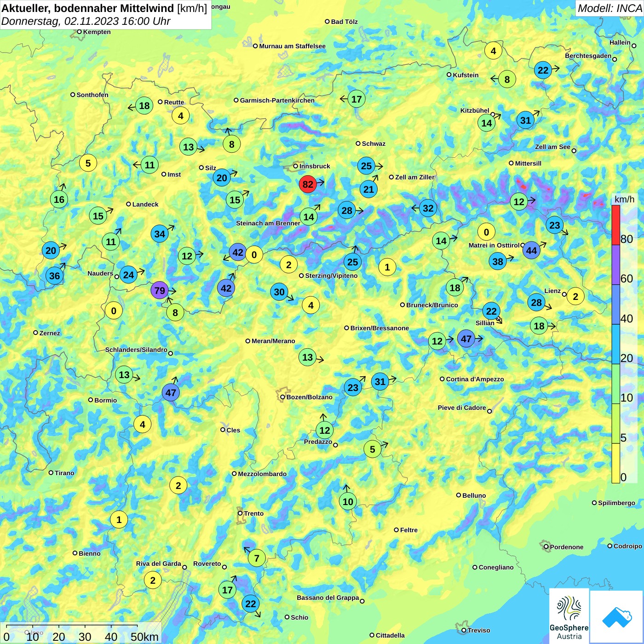Click the 23 km/h marker east of Mittersill
644x644 pixels.
click(555, 225)
